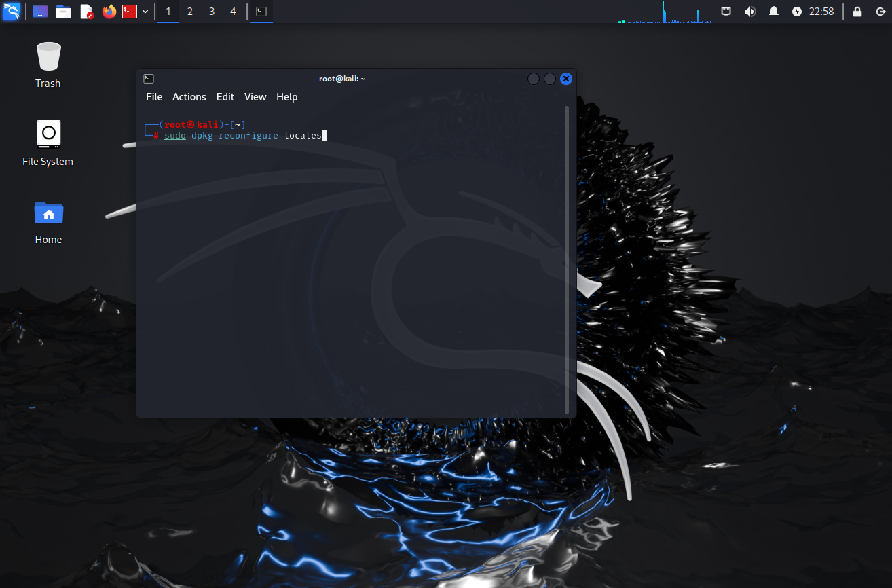Click the CPU graph monitor in panel
The height and width of the screenshot is (588, 892).
pyautogui.click(x=666, y=12)
